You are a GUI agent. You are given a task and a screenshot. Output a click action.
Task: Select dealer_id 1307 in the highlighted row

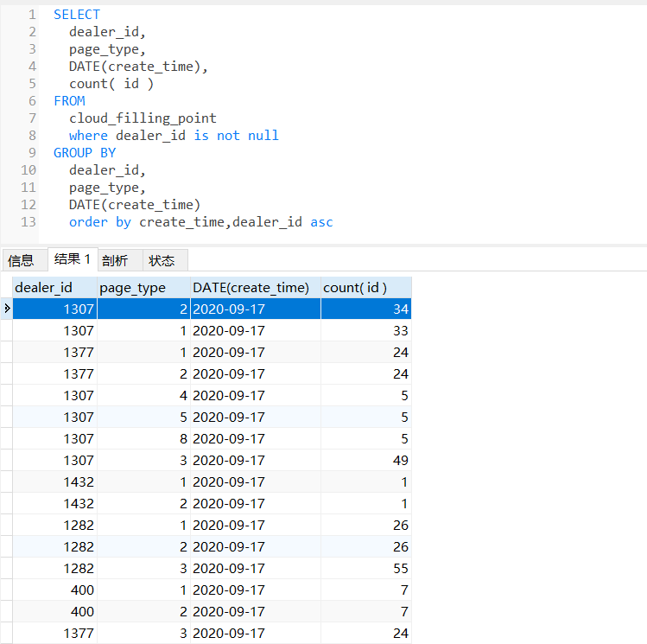click(x=55, y=309)
